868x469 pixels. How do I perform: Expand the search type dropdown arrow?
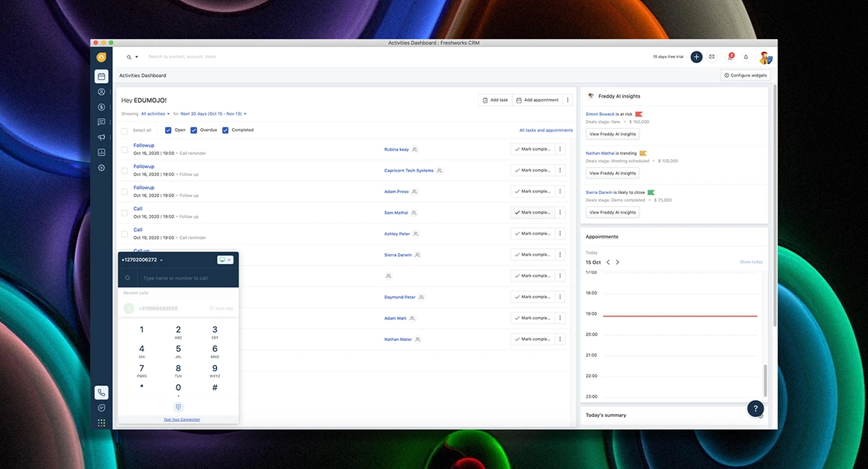click(x=137, y=56)
